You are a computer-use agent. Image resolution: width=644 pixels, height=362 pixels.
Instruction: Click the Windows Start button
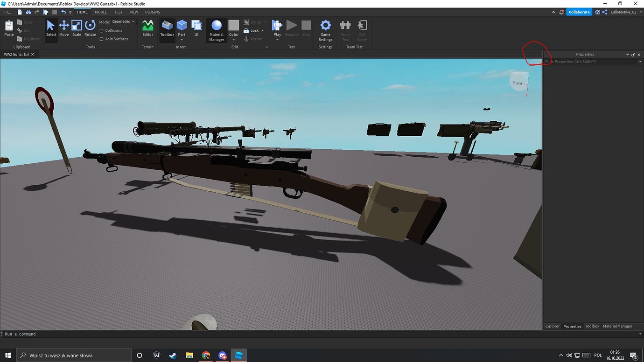(8, 355)
